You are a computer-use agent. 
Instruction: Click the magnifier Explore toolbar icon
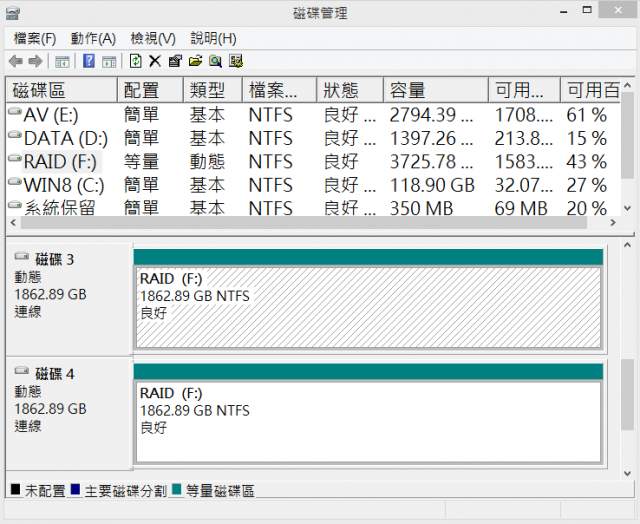click(215, 61)
